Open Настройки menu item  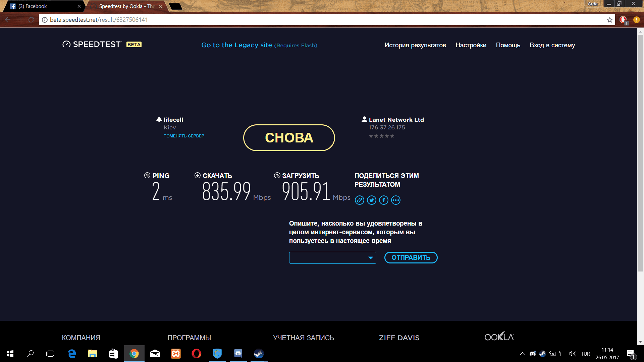point(471,45)
